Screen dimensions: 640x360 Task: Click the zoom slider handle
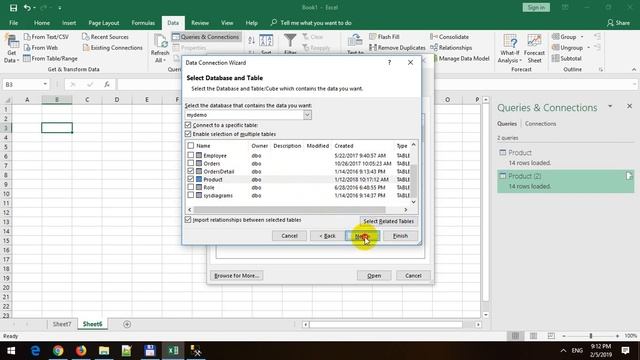[591, 336]
